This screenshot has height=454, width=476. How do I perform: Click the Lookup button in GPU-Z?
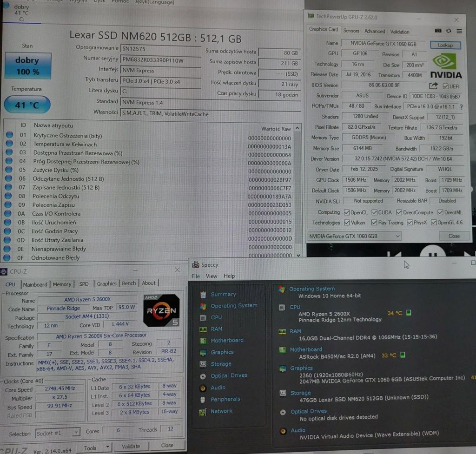(445, 45)
